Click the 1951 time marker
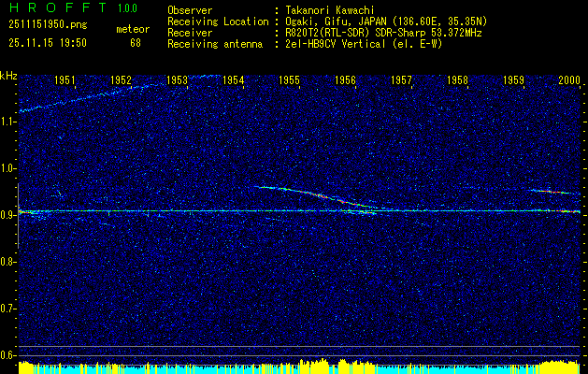This screenshot has height=374, width=588. (x=65, y=81)
